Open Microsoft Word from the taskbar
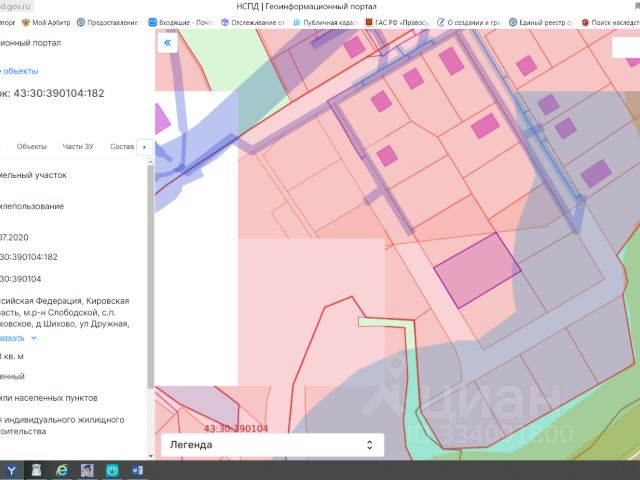 pyautogui.click(x=137, y=471)
